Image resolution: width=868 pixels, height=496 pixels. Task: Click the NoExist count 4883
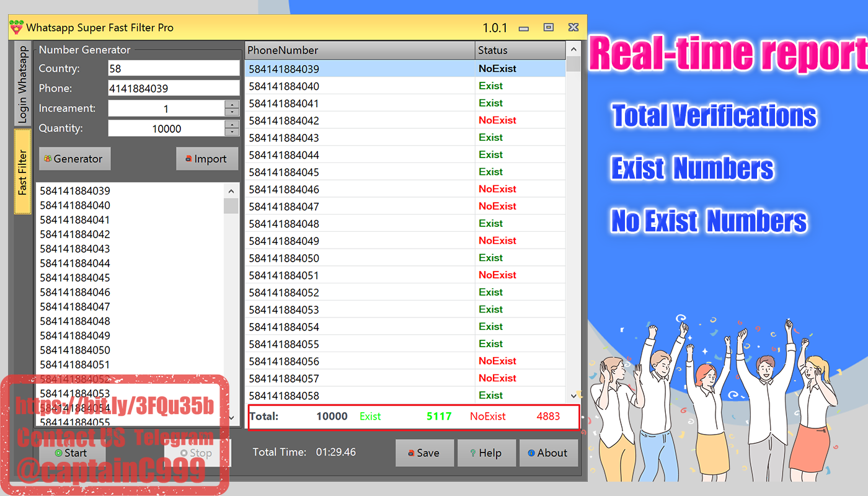point(548,416)
